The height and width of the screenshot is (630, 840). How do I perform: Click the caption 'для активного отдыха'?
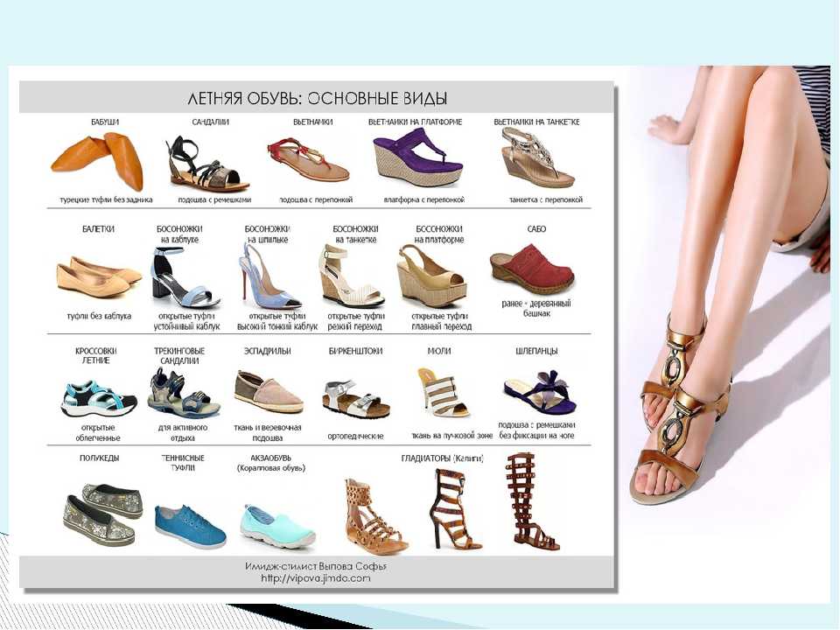click(183, 433)
